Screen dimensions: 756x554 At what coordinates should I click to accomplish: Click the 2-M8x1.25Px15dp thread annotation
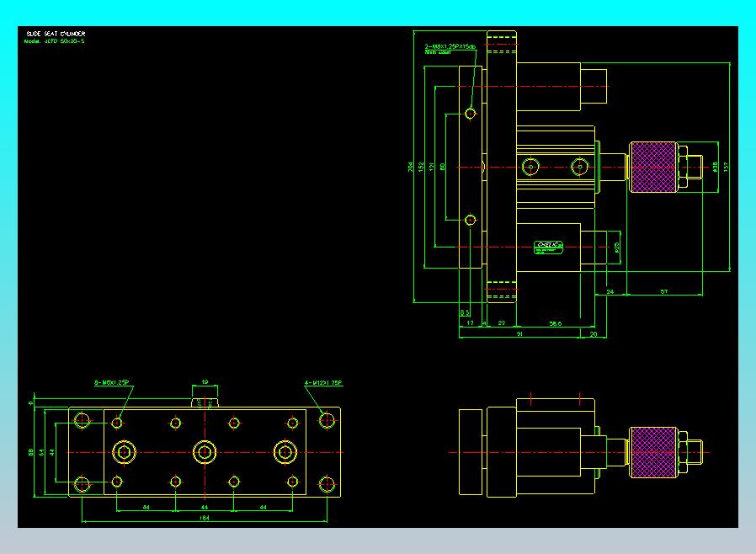pos(450,47)
